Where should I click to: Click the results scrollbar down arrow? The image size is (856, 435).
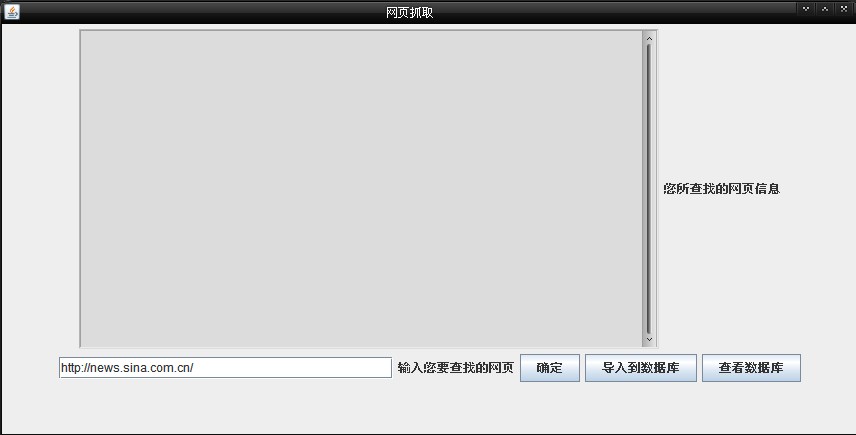point(649,339)
